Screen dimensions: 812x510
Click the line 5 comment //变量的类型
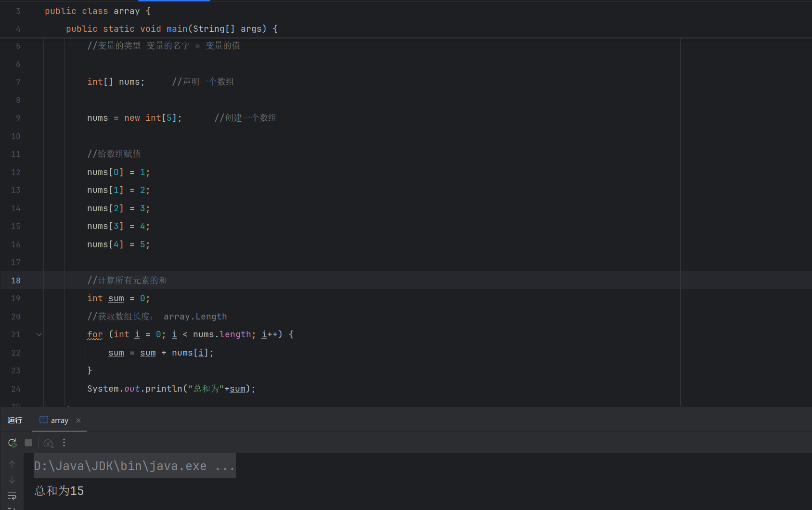pyautogui.click(x=164, y=46)
